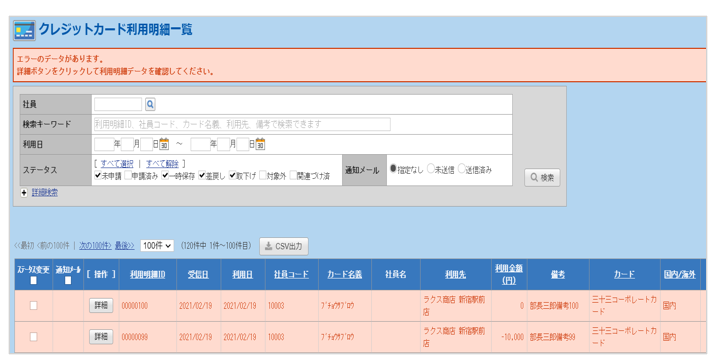Focus the end date day field
Screen dimensions: 715x360
243,144
